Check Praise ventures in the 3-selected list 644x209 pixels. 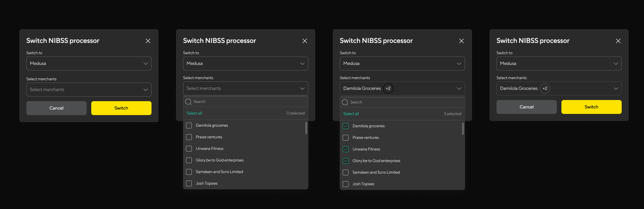(x=346, y=138)
